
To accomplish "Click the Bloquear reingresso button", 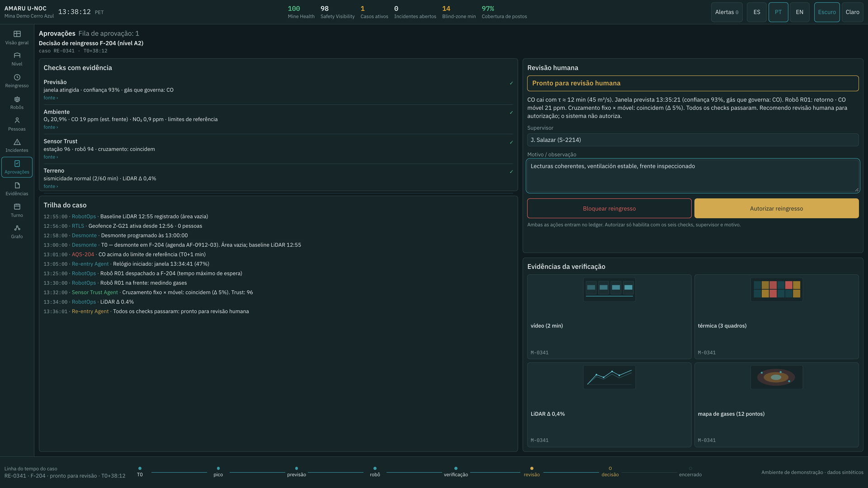I will click(x=609, y=208).
